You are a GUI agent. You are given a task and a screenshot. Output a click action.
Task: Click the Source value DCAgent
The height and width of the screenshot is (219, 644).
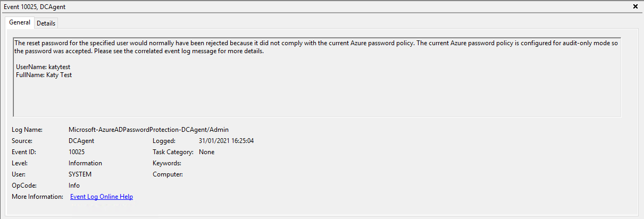coord(81,141)
